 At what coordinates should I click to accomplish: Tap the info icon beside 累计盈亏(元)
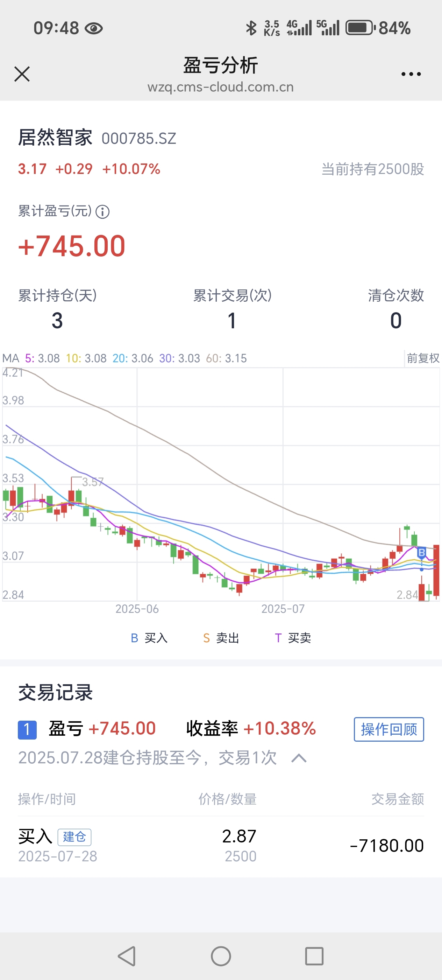[x=102, y=211]
